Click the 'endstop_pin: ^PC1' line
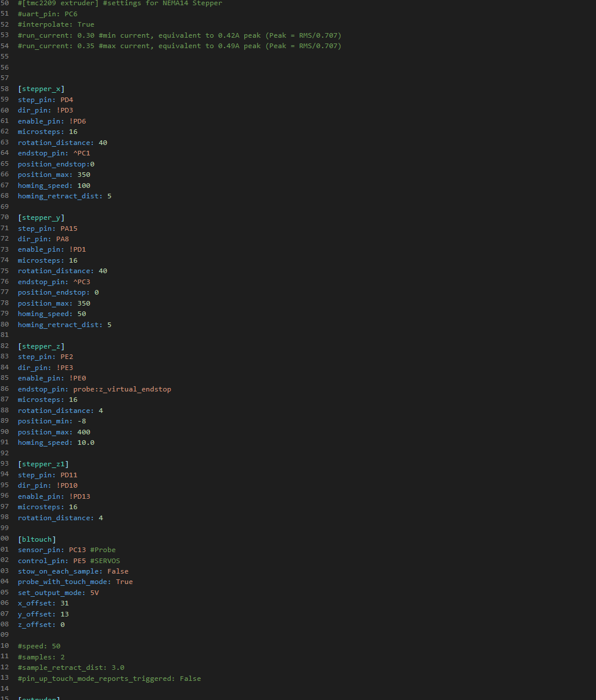This screenshot has width=596, height=700. pyautogui.click(x=54, y=153)
